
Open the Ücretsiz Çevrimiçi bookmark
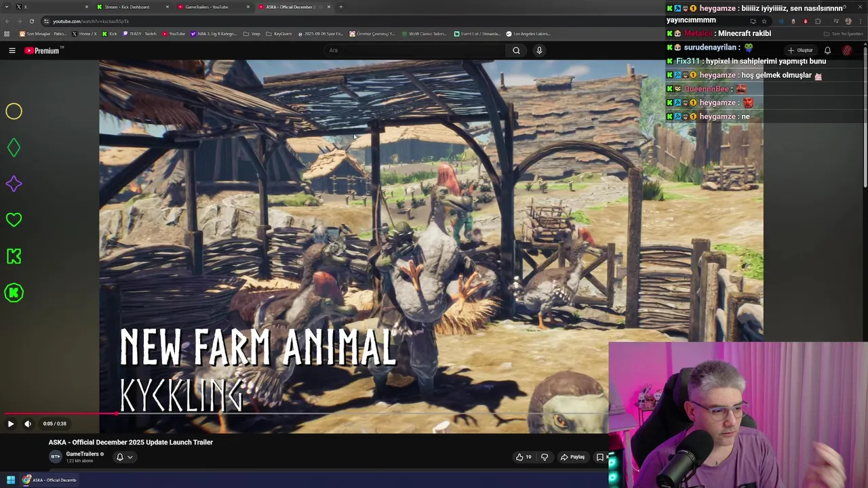point(372,34)
